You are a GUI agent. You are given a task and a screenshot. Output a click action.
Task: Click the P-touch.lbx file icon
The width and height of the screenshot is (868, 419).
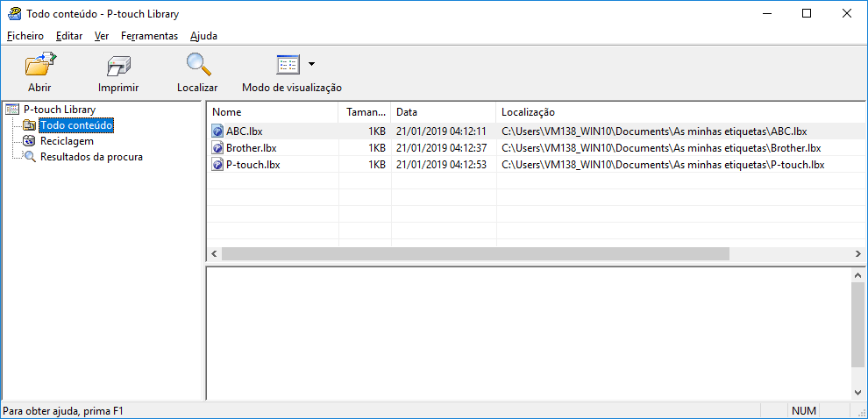coord(217,165)
